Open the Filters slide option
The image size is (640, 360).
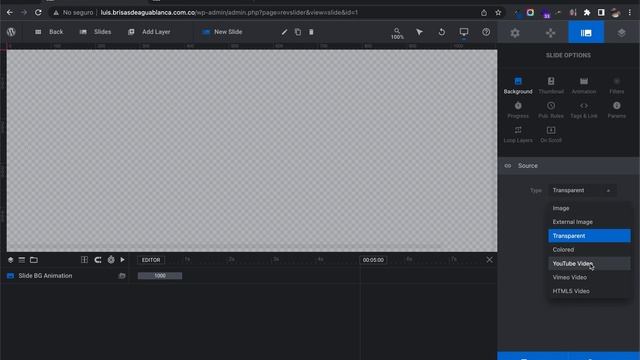point(616,85)
